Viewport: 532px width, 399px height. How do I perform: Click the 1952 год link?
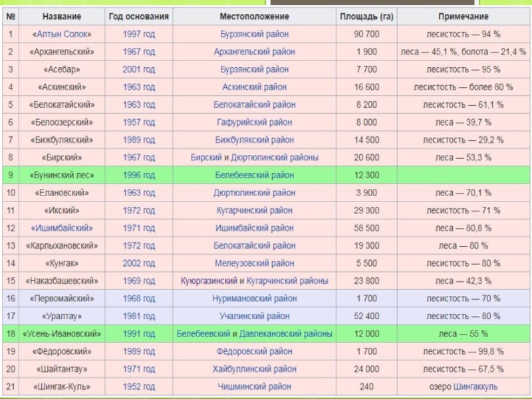(139, 387)
